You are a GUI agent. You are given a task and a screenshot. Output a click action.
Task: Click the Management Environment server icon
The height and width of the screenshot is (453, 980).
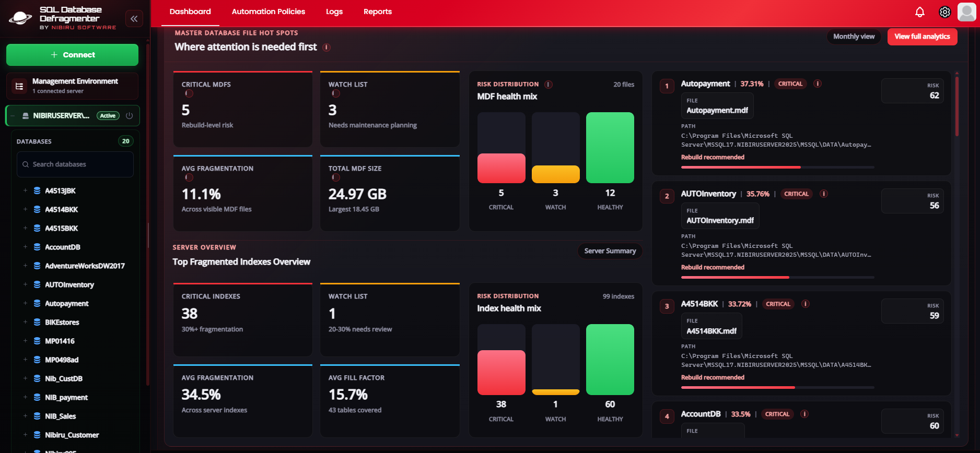tap(19, 86)
